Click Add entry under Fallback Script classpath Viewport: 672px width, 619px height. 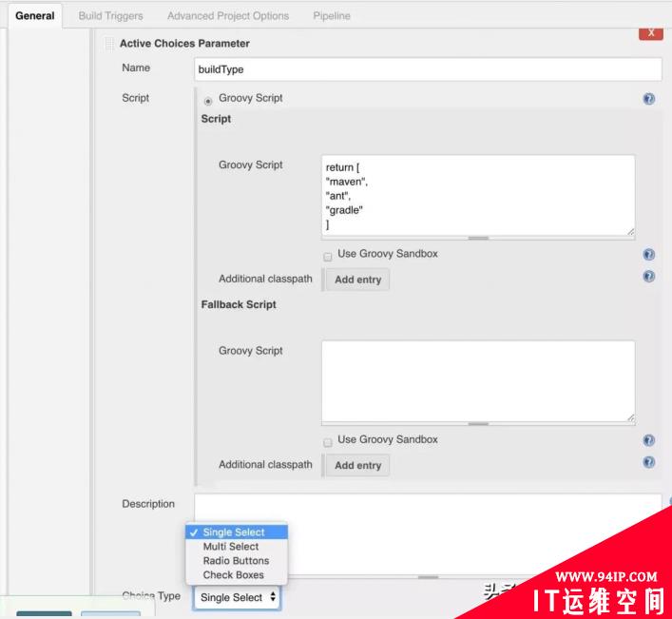point(357,465)
